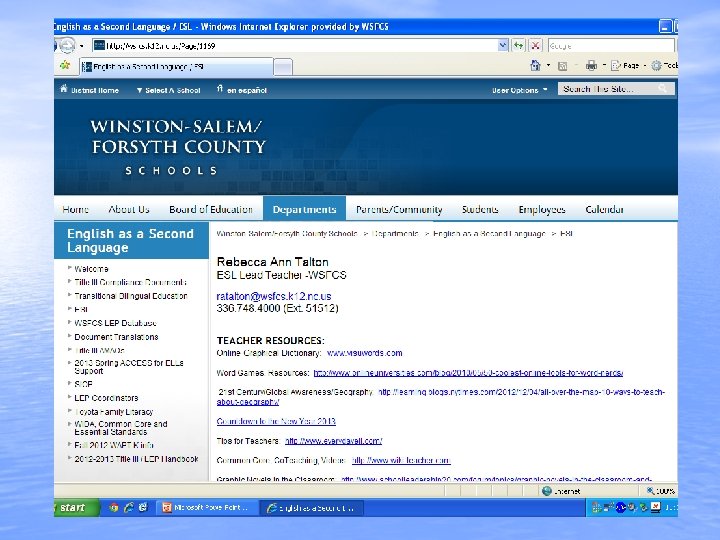Click en español link
Viewport: 720px width, 540px height.
(242, 90)
